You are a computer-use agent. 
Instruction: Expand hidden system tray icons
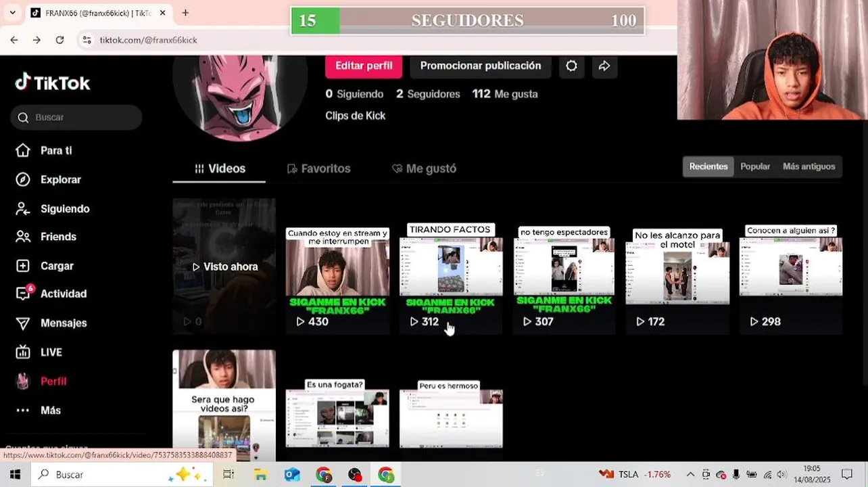[x=690, y=474]
